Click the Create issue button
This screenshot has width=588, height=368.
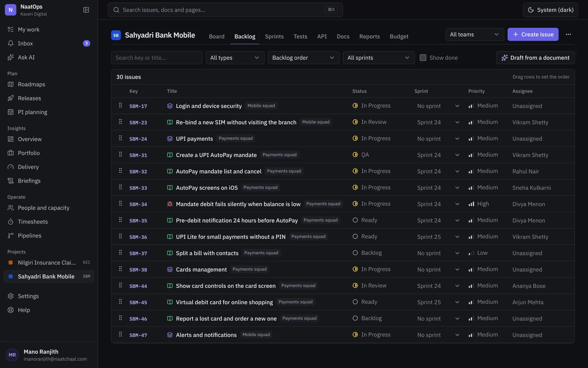[x=533, y=34]
